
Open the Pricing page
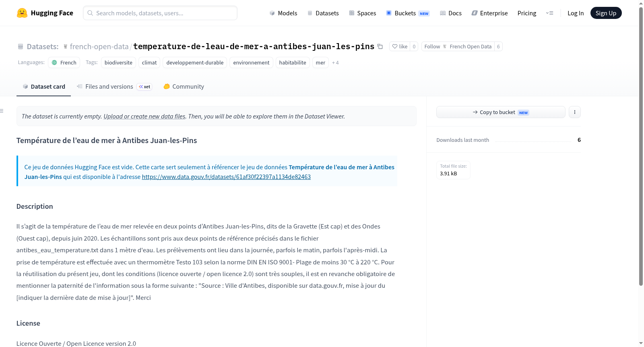[x=527, y=13]
